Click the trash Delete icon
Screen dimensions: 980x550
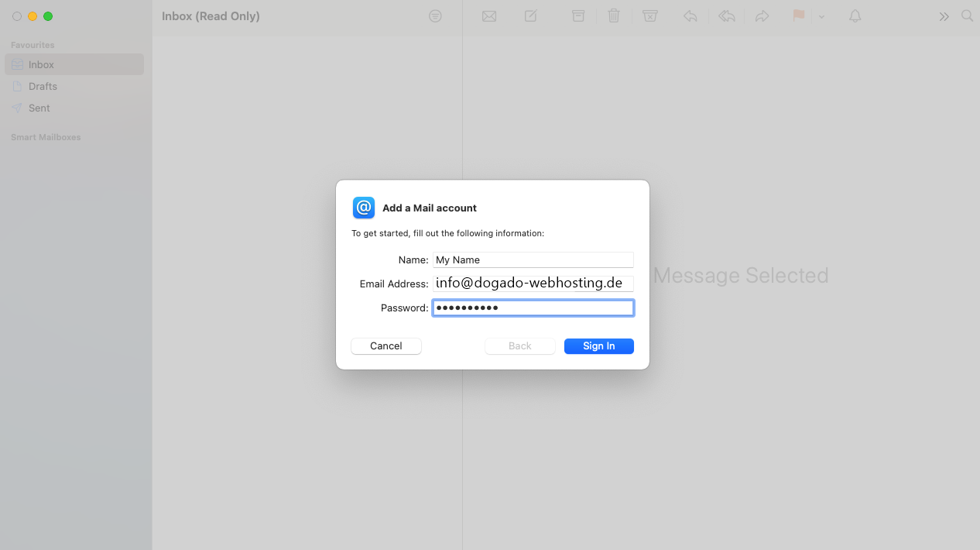click(614, 16)
